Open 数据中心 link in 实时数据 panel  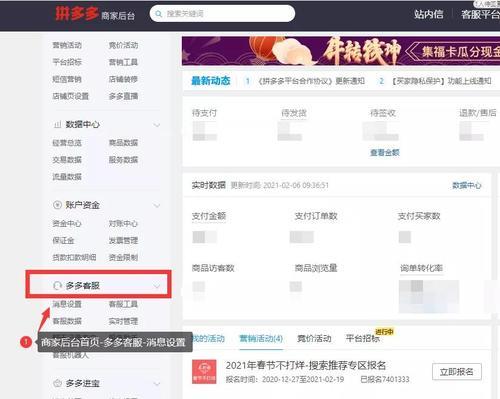tap(467, 185)
